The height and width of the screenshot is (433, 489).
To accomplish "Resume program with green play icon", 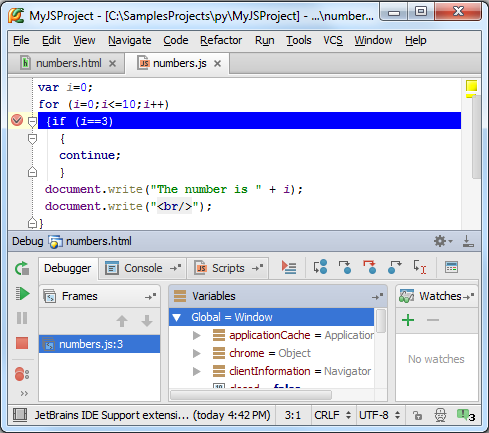I will tap(22, 294).
